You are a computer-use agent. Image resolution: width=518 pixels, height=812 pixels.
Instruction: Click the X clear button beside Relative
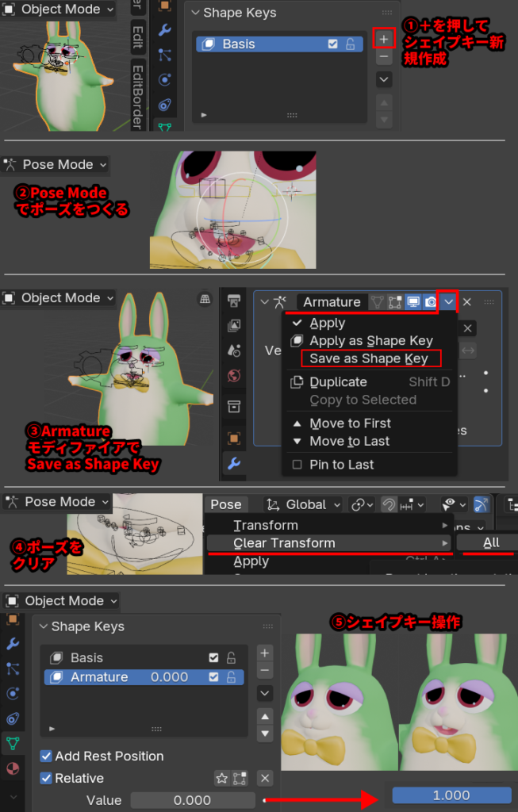pos(266,779)
